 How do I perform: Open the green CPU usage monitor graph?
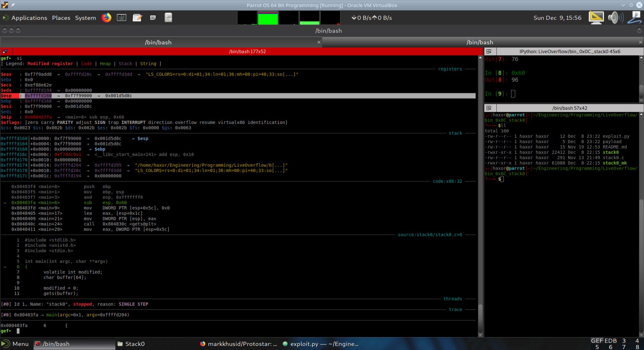[268, 18]
